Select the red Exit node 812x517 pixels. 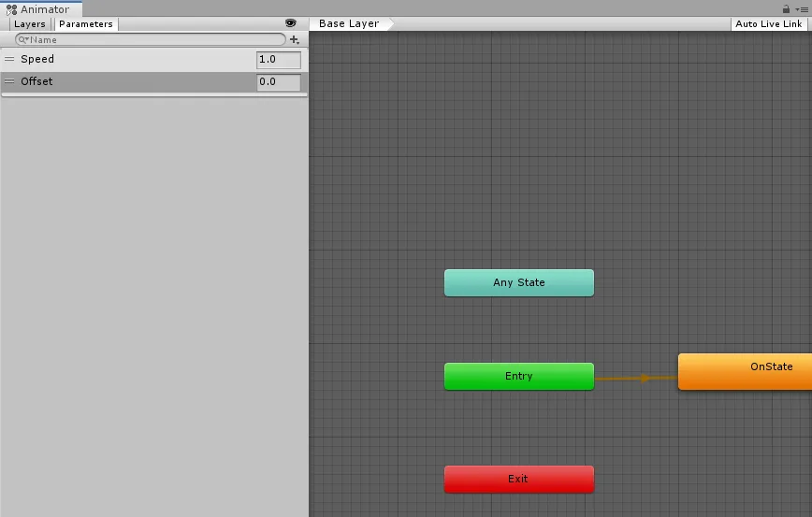coord(519,480)
